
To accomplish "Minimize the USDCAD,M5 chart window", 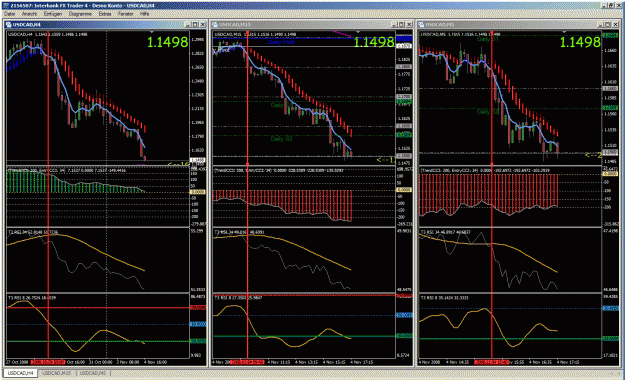I will point(600,24).
